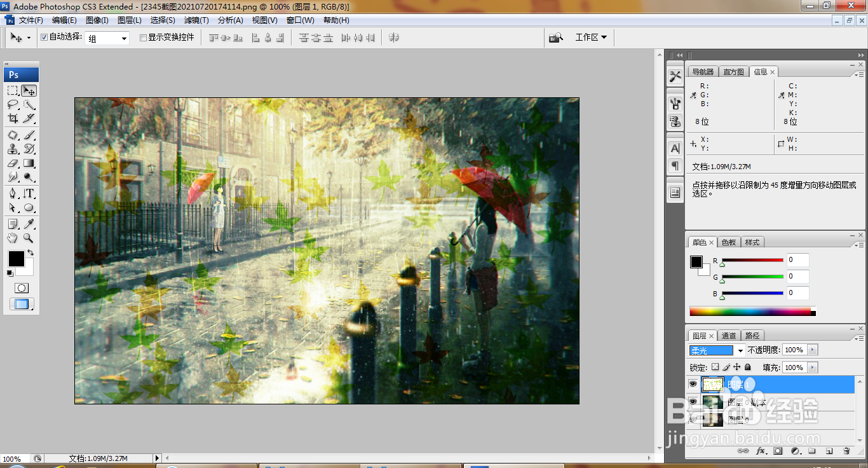The height and width of the screenshot is (468, 868).
Task: Open new adjustment layer menu
Action: 795,451
